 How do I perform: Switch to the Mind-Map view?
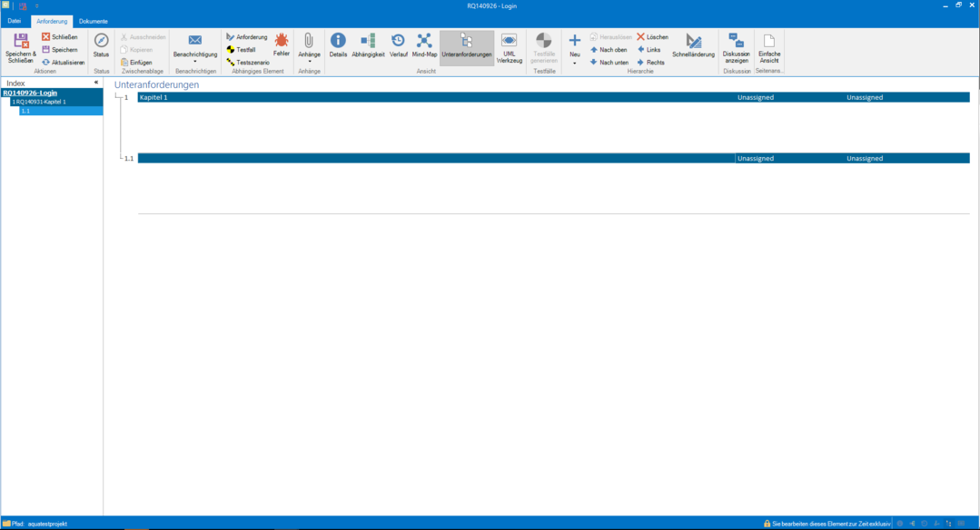click(424, 42)
